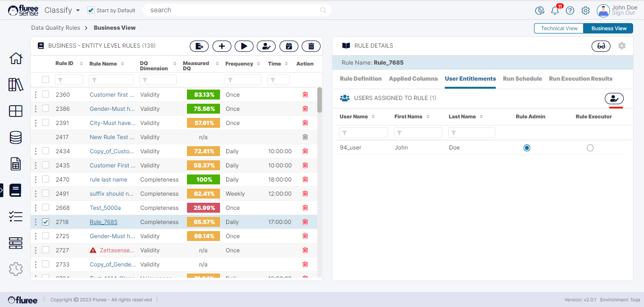Image resolution: width=644 pixels, height=307 pixels.
Task: Open row options for rule 2434
Action: (35, 151)
